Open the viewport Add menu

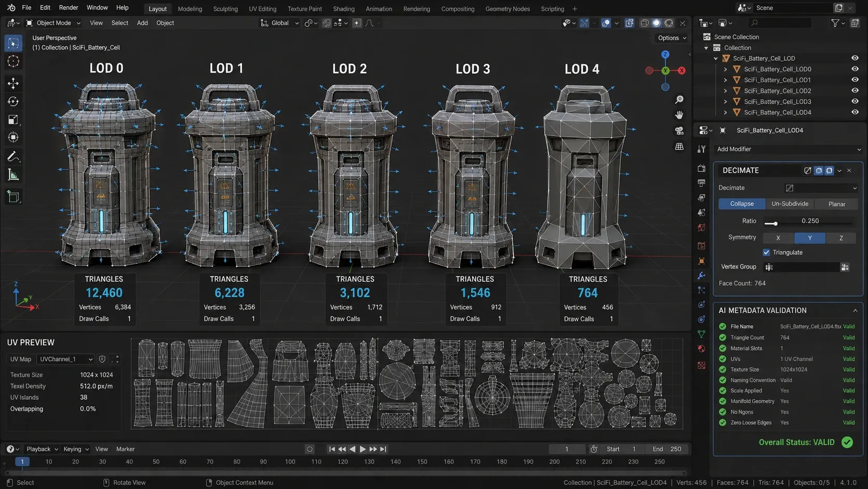click(x=142, y=23)
